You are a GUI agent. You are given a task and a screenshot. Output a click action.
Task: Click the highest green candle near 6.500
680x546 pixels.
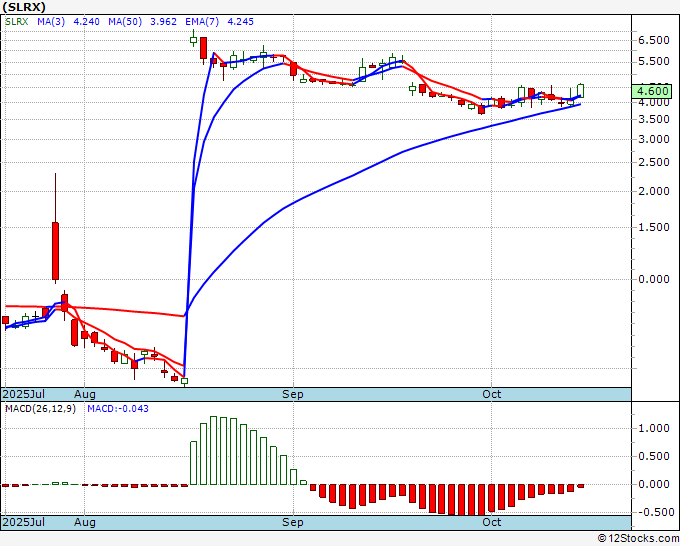coord(193,39)
